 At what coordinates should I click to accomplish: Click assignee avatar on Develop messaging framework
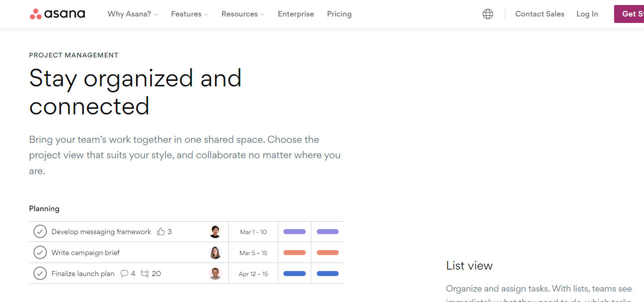pyautogui.click(x=215, y=232)
